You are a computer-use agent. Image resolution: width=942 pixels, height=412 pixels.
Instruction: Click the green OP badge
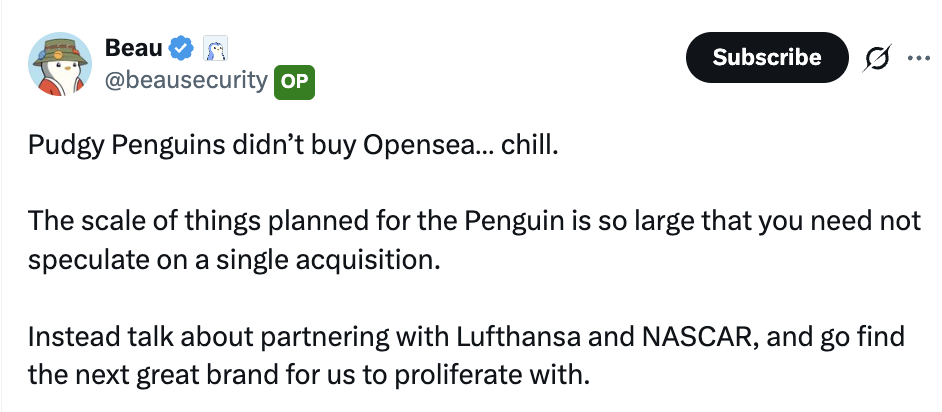click(x=295, y=81)
